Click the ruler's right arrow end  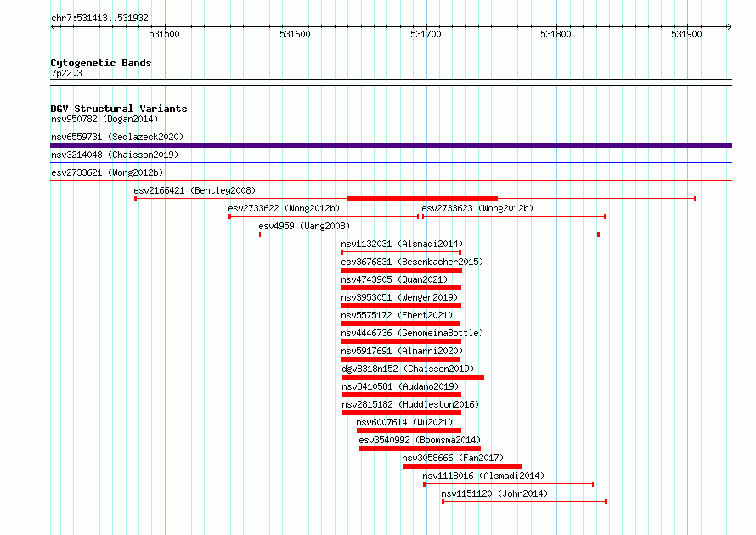point(729,26)
